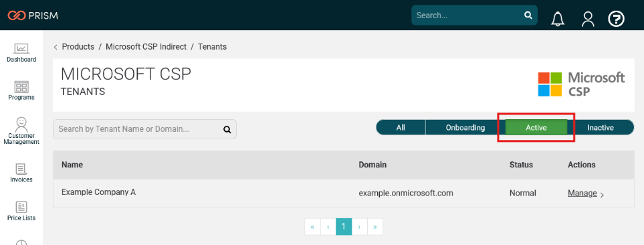
Task: Click the TENANTS subheading
Action: click(x=83, y=92)
